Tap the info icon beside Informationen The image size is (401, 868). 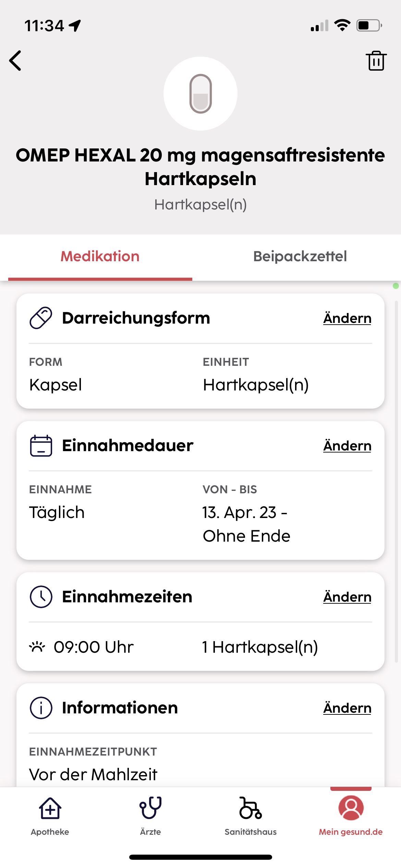point(41,708)
